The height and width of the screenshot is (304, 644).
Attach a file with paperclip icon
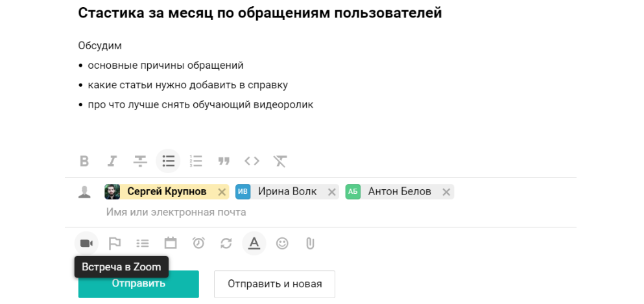coord(310,243)
